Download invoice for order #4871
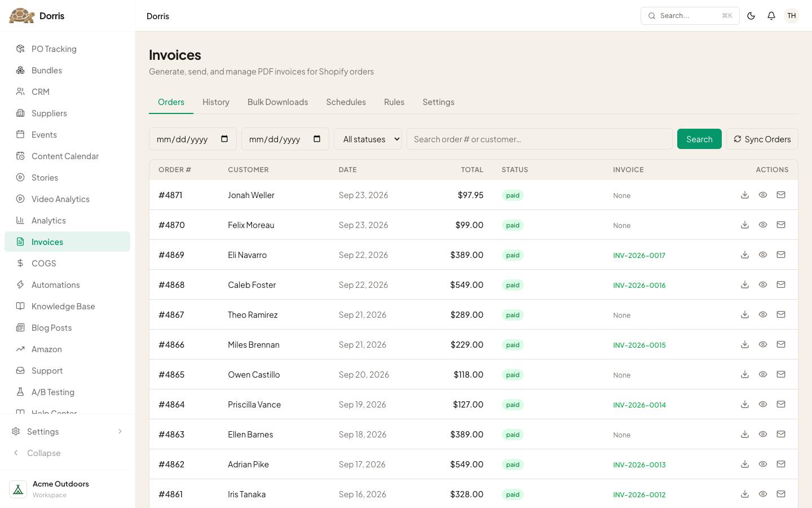This screenshot has width=812, height=508. (745, 195)
